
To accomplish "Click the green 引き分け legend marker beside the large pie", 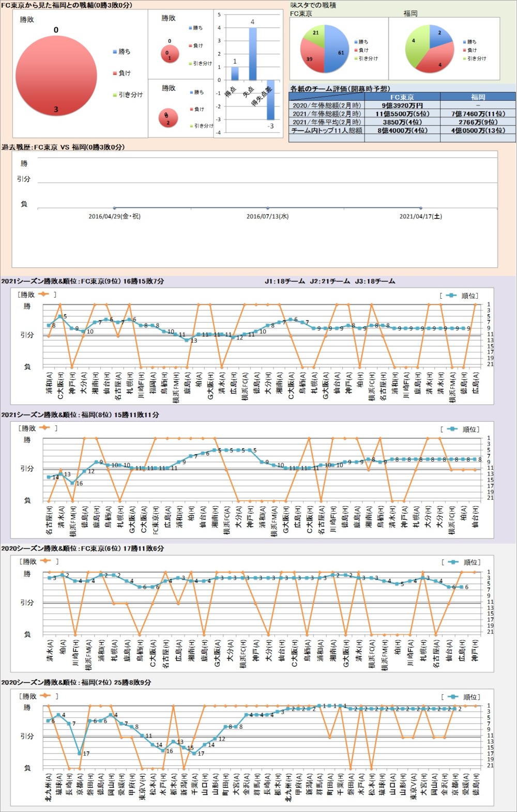I will [115, 95].
